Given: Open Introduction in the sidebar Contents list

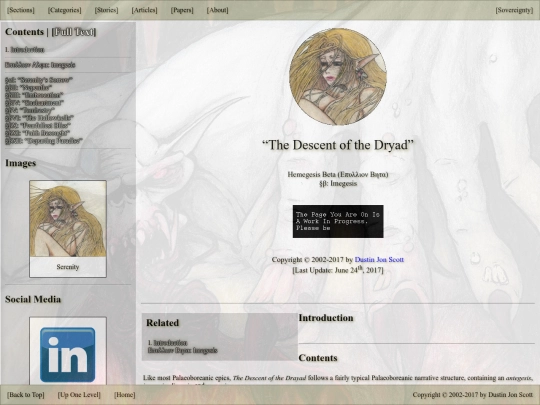Looking at the screenshot, I should tap(27, 50).
